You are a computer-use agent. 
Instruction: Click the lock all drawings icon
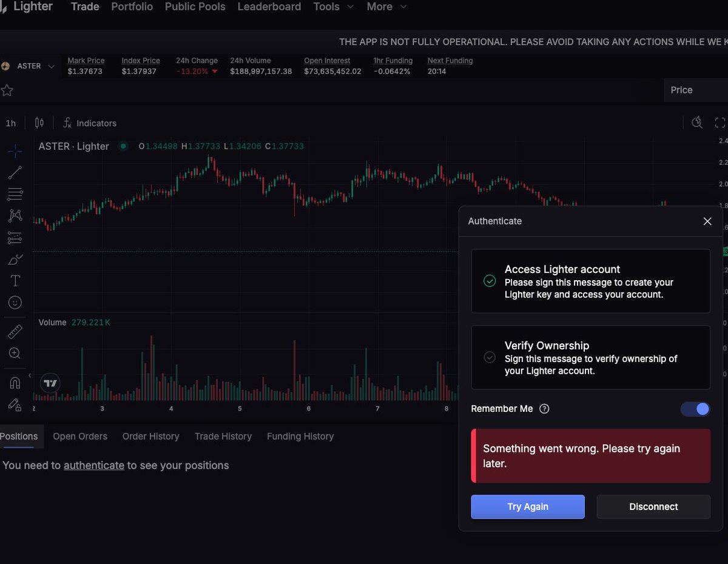(x=15, y=405)
